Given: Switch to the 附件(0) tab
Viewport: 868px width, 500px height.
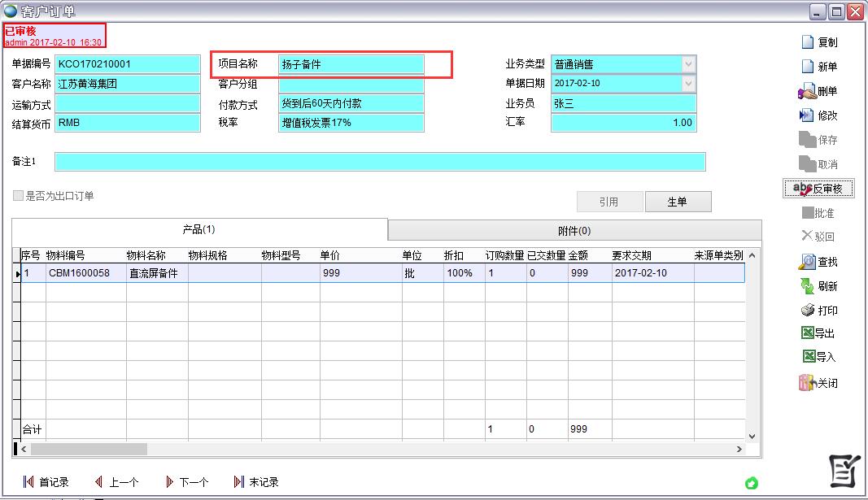Looking at the screenshot, I should [x=575, y=228].
